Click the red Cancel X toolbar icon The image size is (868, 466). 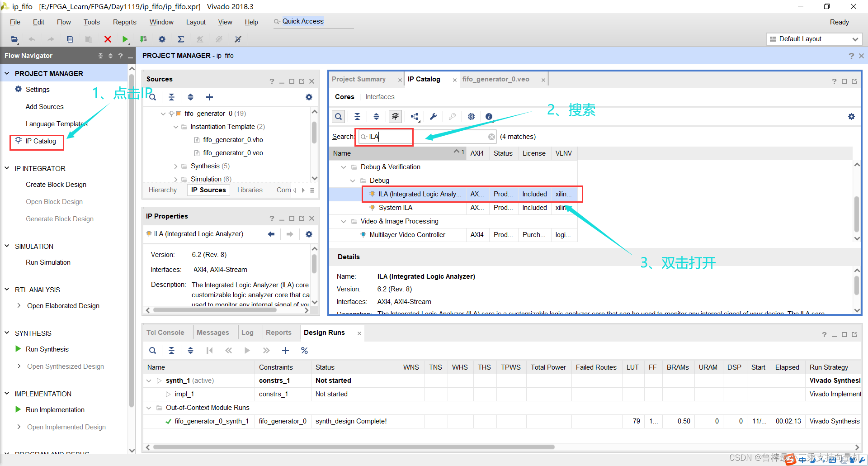click(x=108, y=39)
